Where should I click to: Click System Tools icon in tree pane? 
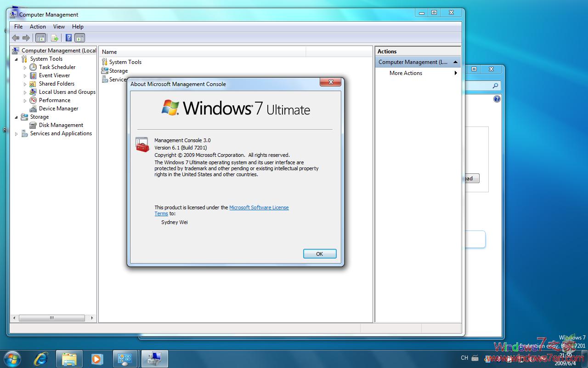tap(24, 59)
